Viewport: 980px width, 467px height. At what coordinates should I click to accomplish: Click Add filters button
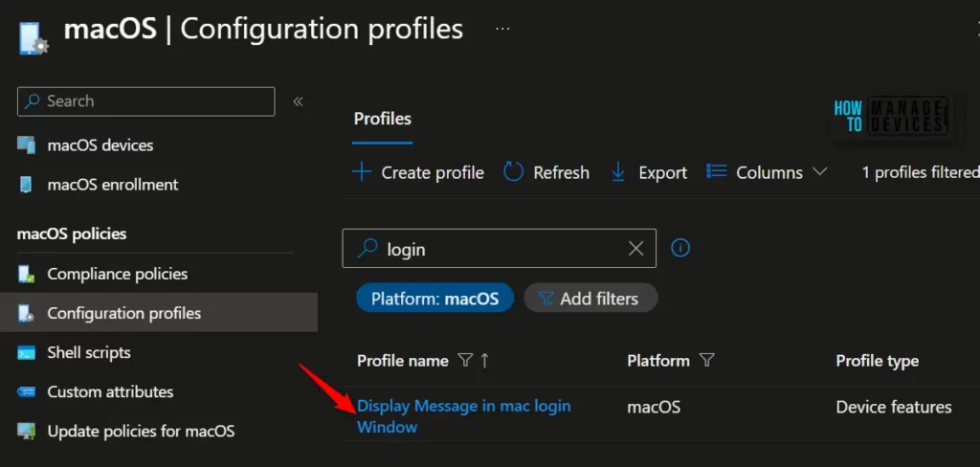pyautogui.click(x=590, y=299)
